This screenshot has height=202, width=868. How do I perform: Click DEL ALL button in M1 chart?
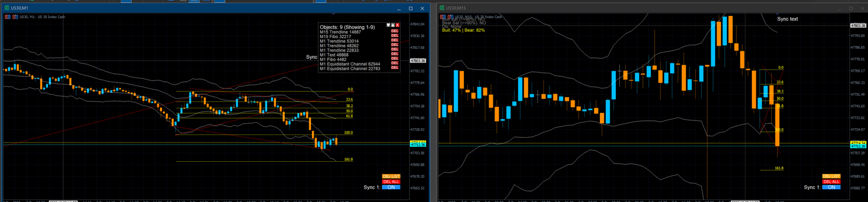pyautogui.click(x=391, y=182)
